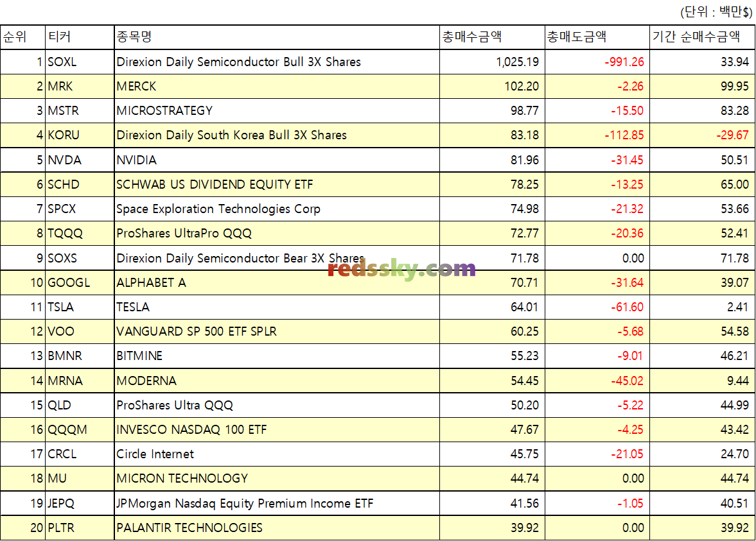756x541 pixels.
Task: Click the 기간 순매수금액 column header
Action: pyautogui.click(x=702, y=37)
